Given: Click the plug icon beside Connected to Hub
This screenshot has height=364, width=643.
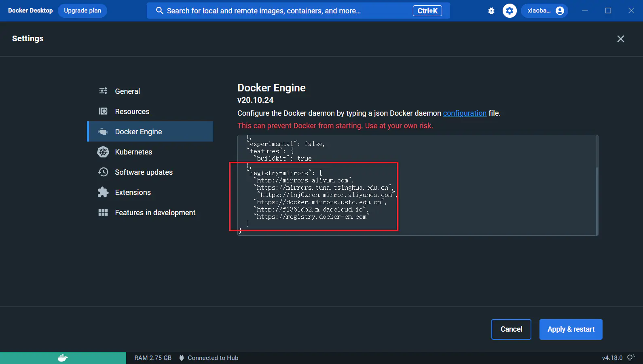Looking at the screenshot, I should click(x=182, y=358).
